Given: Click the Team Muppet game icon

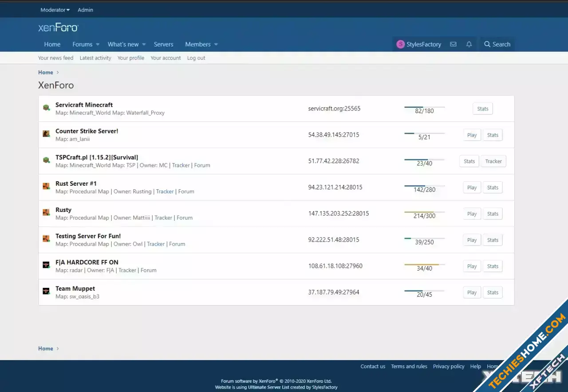Looking at the screenshot, I should click(46, 291).
